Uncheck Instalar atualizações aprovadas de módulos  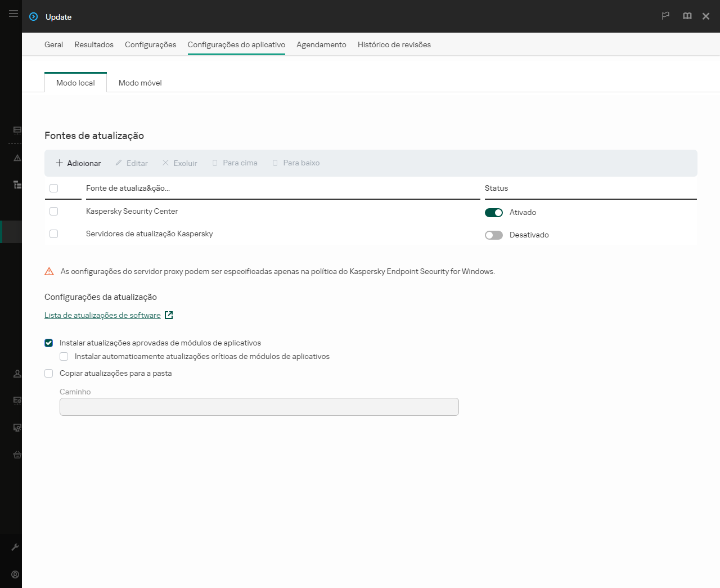[48, 343]
